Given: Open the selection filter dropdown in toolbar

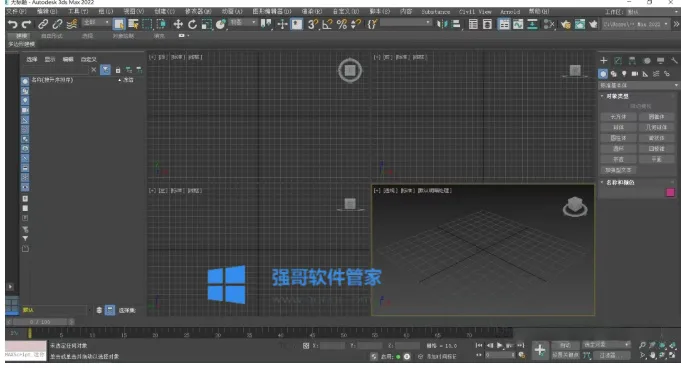Looking at the screenshot, I should [96, 22].
